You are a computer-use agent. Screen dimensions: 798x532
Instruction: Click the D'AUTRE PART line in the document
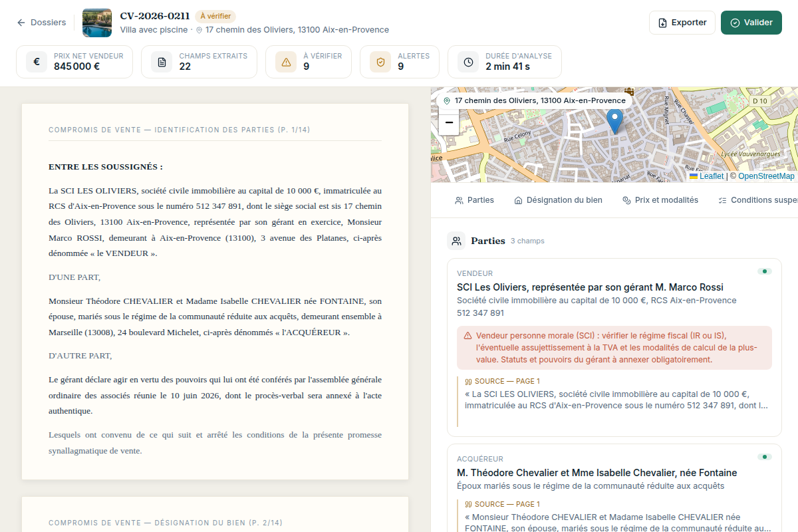pyautogui.click(x=80, y=356)
